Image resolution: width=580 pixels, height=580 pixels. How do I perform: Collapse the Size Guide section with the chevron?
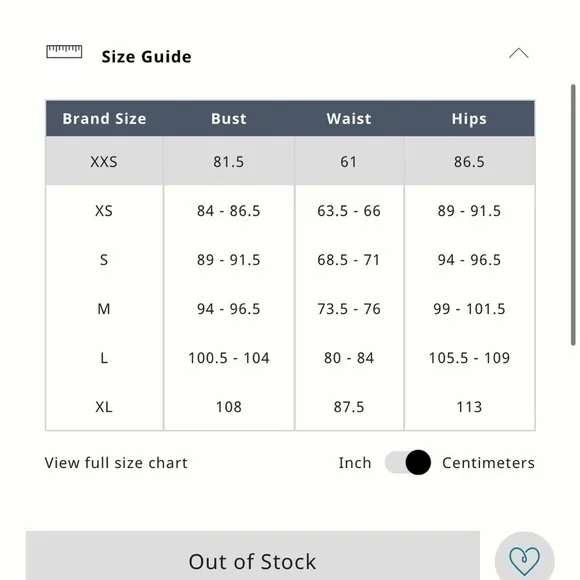tap(519, 54)
